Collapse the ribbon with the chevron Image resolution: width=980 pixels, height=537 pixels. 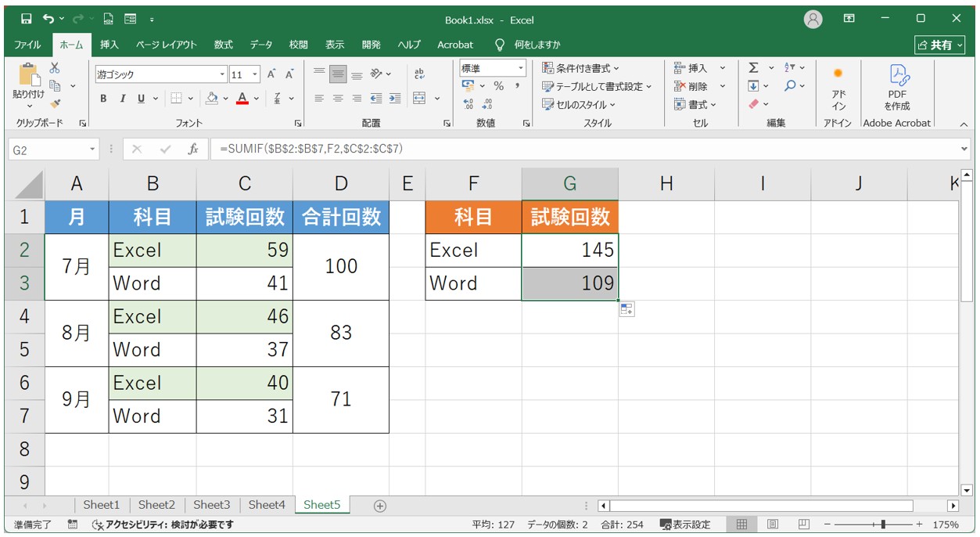coord(964,124)
